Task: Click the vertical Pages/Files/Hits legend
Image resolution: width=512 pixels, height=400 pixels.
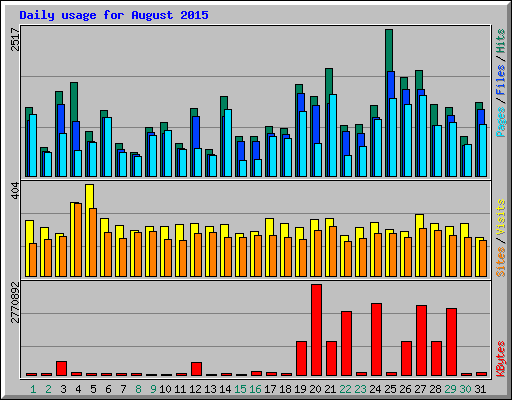Action: point(501,83)
